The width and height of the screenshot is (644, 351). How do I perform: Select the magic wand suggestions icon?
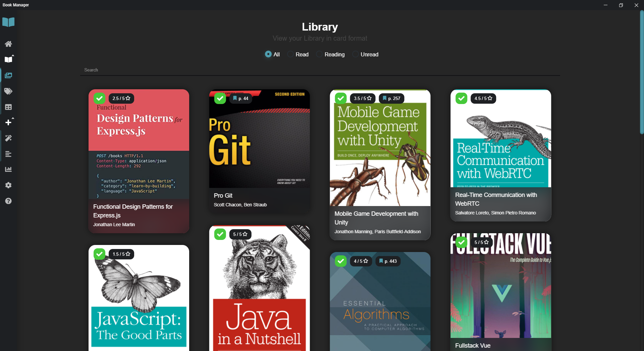coord(8,138)
